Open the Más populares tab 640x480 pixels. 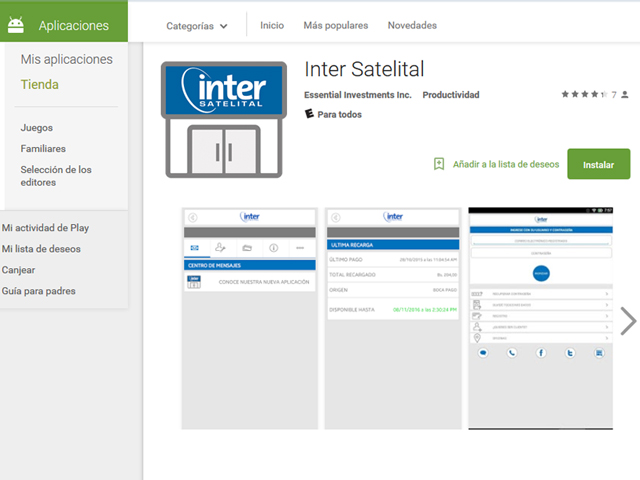(336, 25)
